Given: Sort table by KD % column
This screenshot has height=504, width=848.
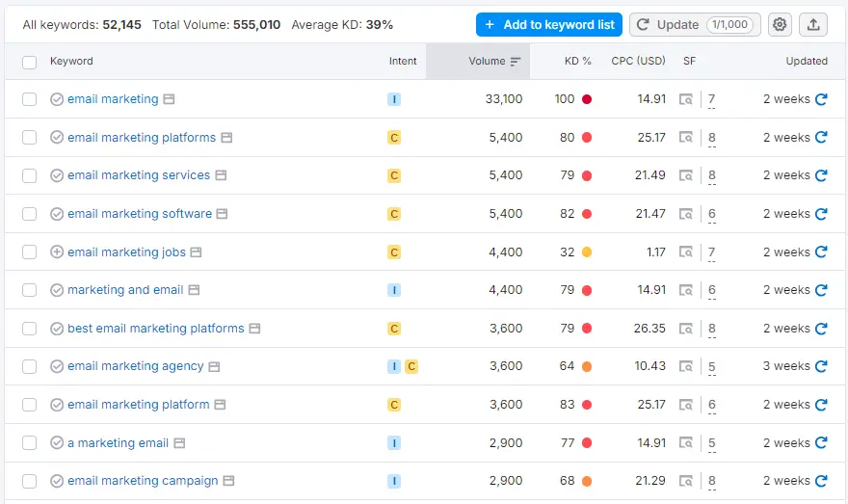Looking at the screenshot, I should (x=578, y=62).
